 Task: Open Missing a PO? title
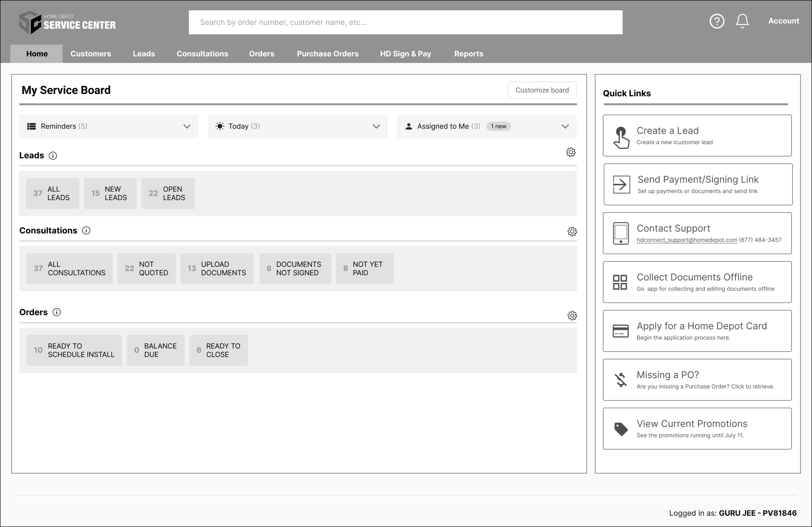coord(668,375)
